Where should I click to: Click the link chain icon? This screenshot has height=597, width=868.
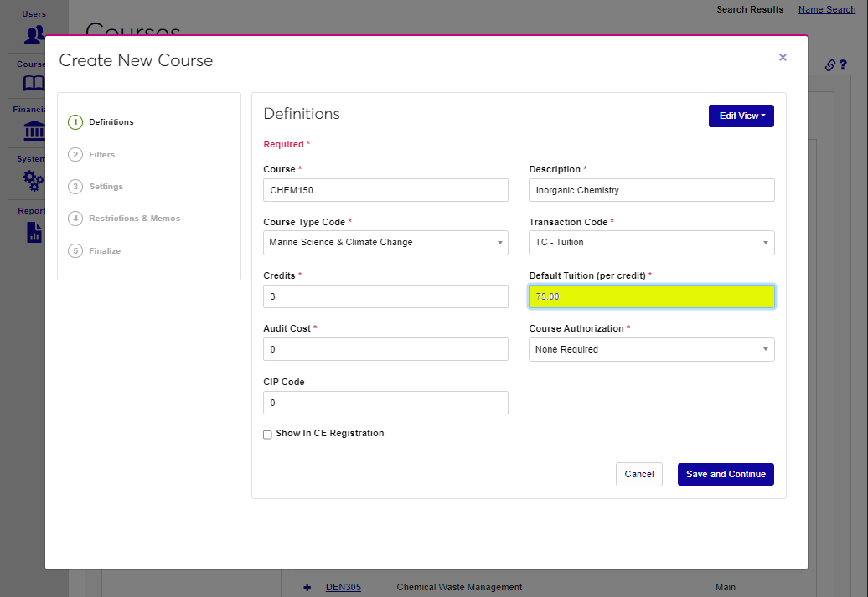[829, 65]
